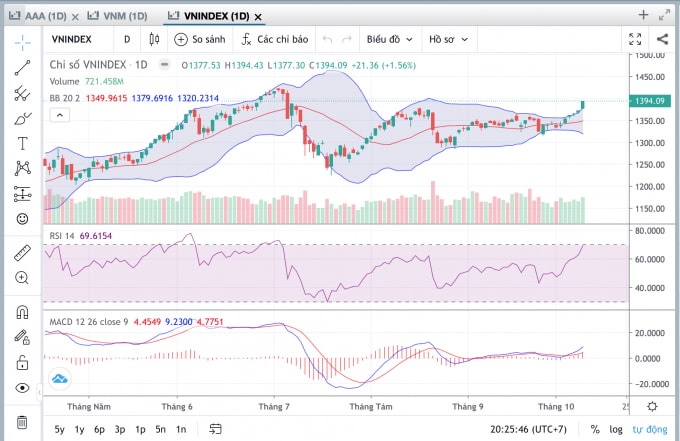Click the go to date icon

216,429
